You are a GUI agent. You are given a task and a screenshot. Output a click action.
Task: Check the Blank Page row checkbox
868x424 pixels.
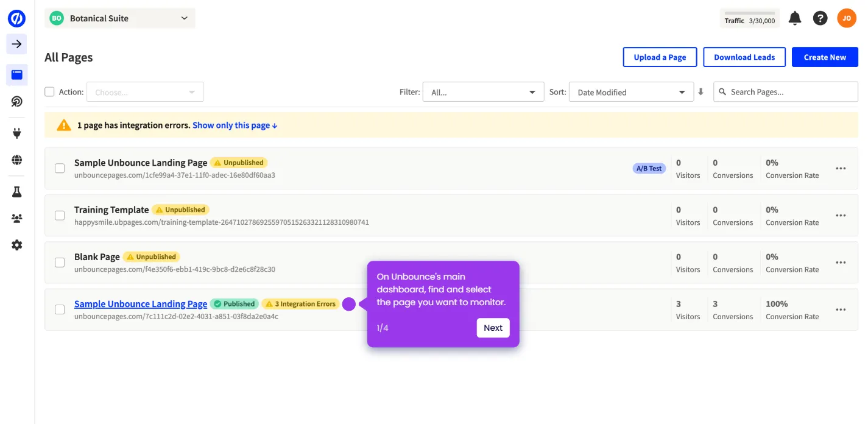[60, 263]
